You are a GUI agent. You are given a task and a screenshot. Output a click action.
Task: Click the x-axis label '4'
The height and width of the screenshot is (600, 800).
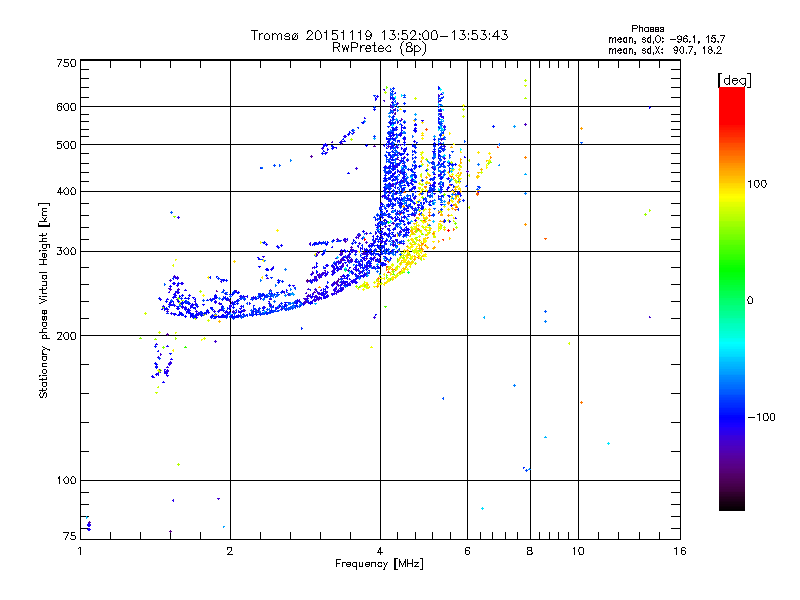380,551
